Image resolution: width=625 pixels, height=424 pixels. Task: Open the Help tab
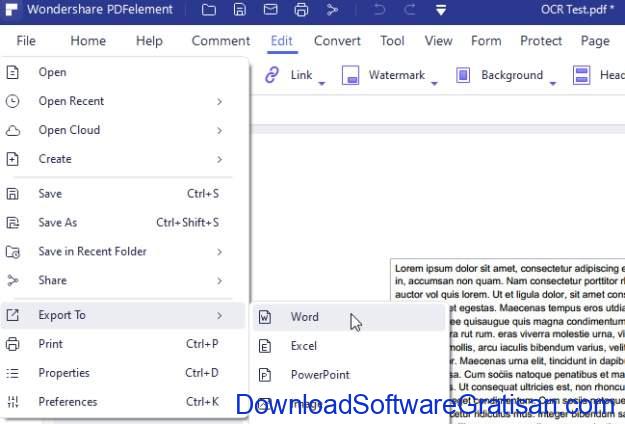149,41
